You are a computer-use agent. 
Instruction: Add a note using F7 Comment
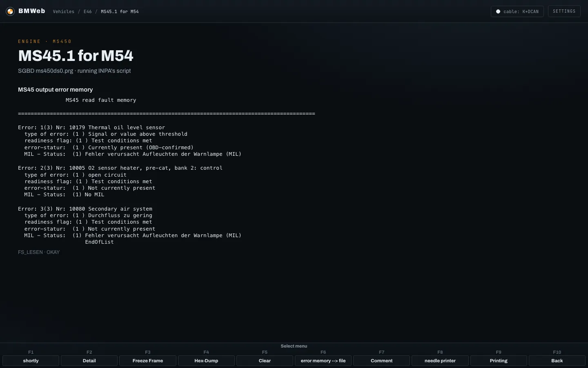pos(381,361)
